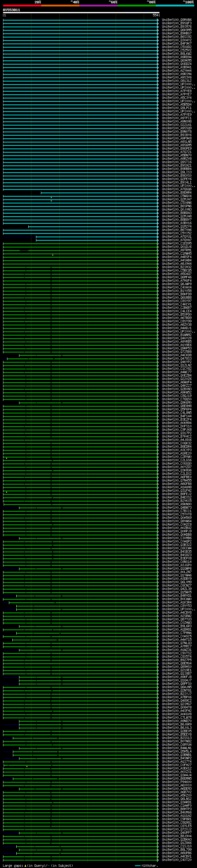Select the hit label UniRef100_A7QYU1

(177, 236)
